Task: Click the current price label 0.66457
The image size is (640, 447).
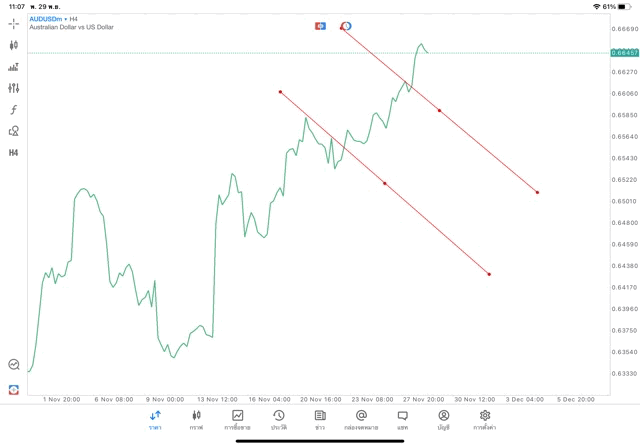Action: (x=624, y=52)
